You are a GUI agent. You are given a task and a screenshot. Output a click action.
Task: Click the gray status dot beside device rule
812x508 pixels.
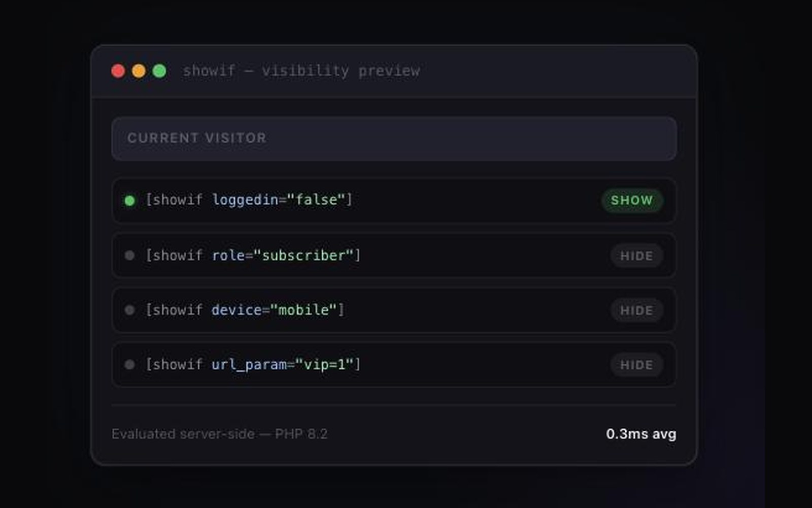129,310
